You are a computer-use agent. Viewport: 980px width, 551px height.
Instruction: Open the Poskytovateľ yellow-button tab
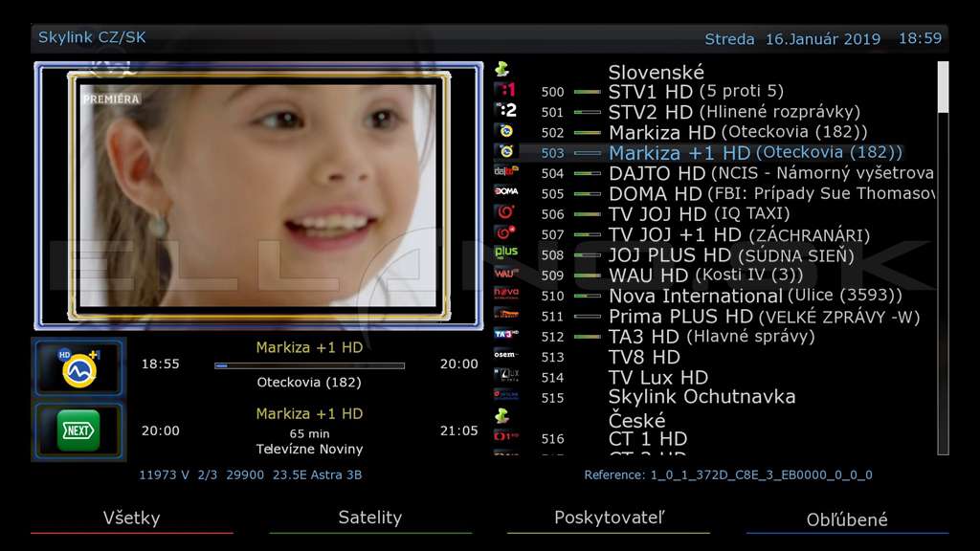609,518
